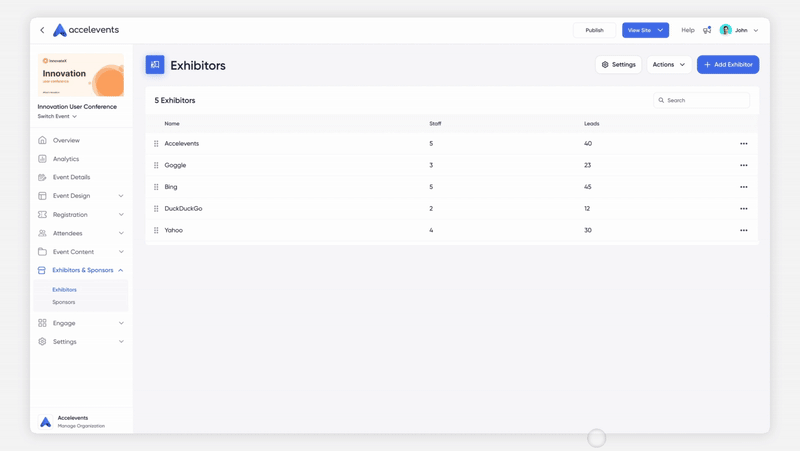This screenshot has width=800, height=451.
Task: Expand the sidebar Settings section chevron
Action: coord(121,341)
